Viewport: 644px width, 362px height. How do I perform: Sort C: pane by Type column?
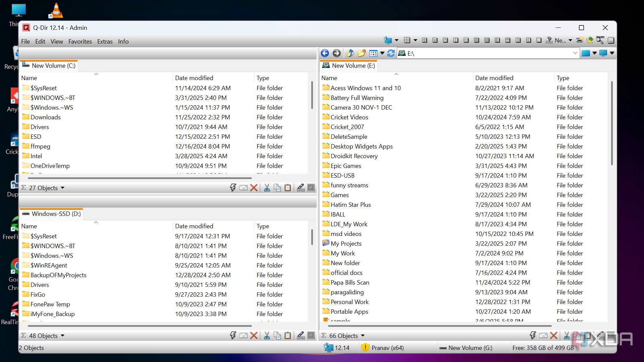tap(280, 78)
